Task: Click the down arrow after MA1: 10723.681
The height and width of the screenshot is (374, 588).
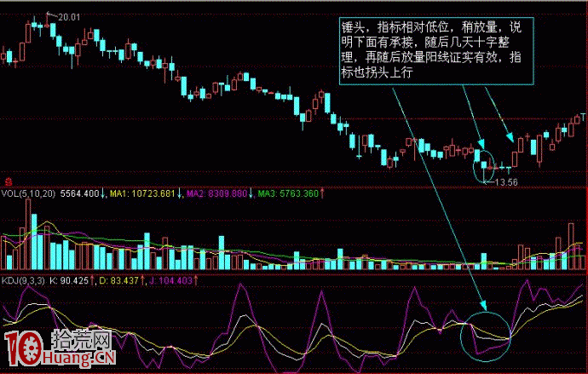Action: 179,193
